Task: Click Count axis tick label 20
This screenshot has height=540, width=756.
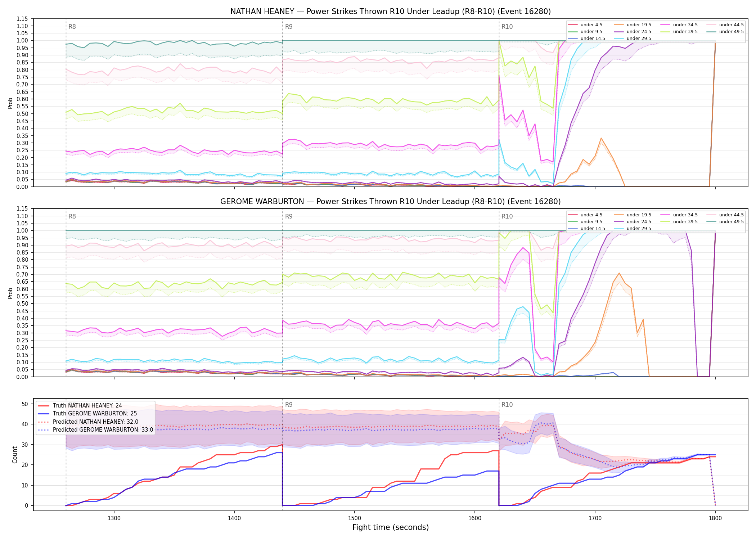Action: click(25, 465)
